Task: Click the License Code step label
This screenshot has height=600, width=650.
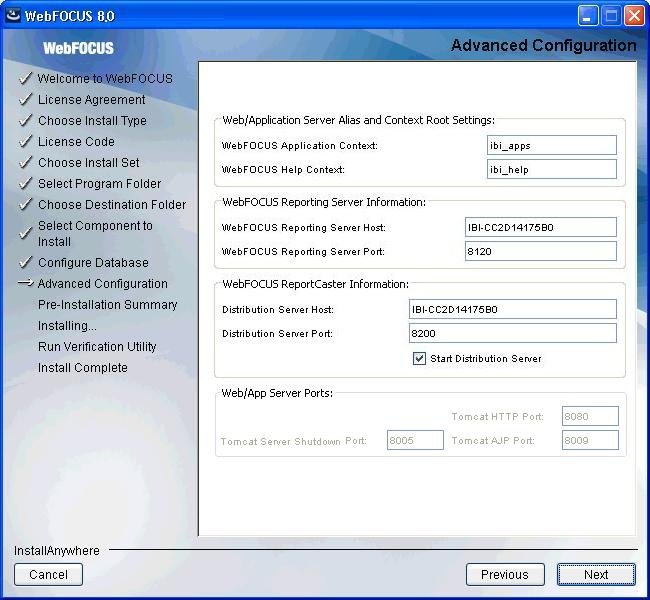Action: click(76, 141)
